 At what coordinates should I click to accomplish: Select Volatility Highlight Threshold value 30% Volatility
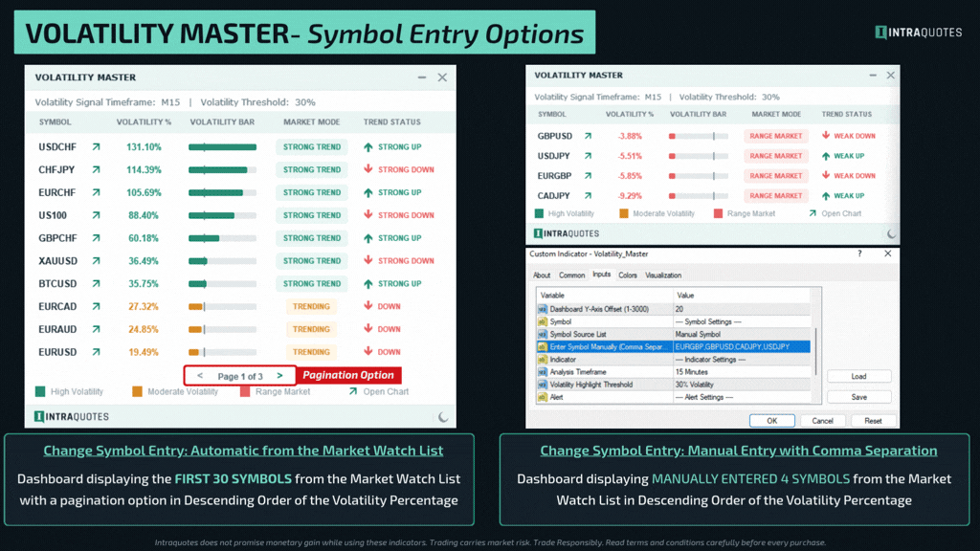742,385
